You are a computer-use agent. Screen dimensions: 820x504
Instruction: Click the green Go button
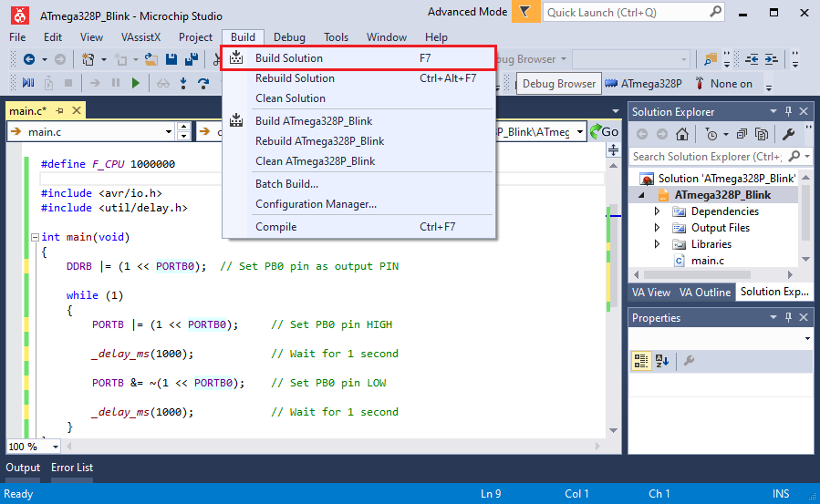(x=605, y=131)
